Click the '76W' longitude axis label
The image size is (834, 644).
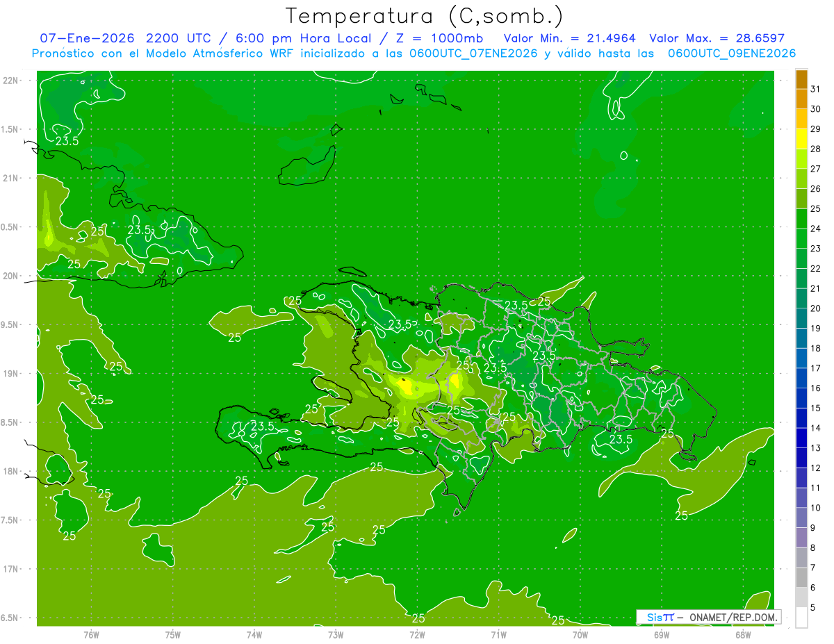tap(91, 634)
